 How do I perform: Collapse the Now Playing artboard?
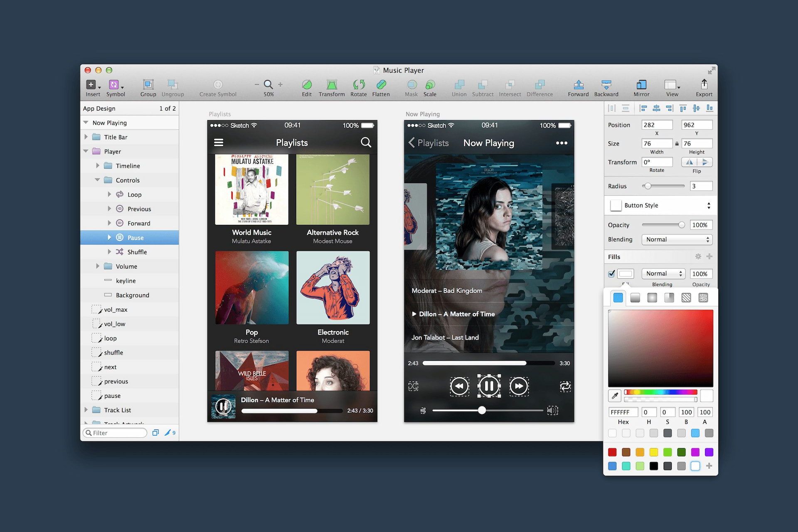pyautogui.click(x=86, y=123)
